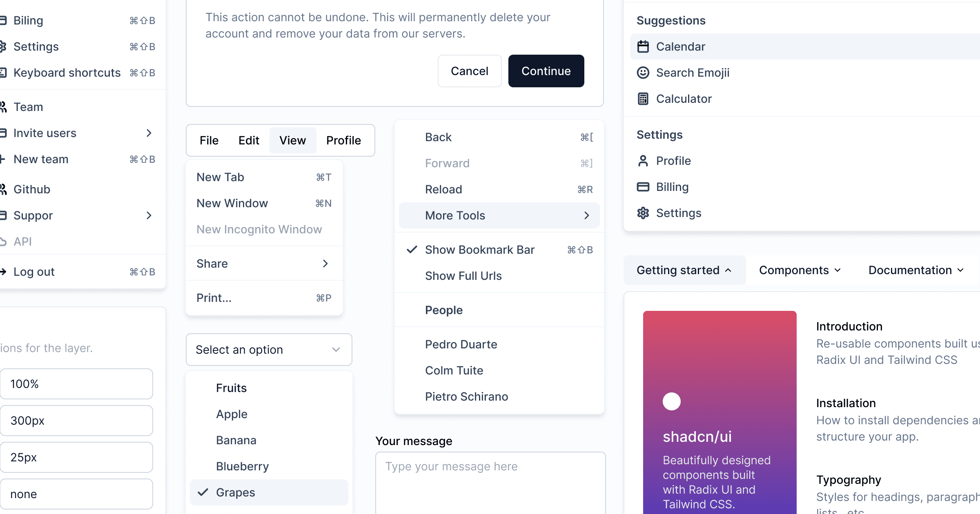
Task: Click the Log out arrow icon
Action: pos(3,272)
